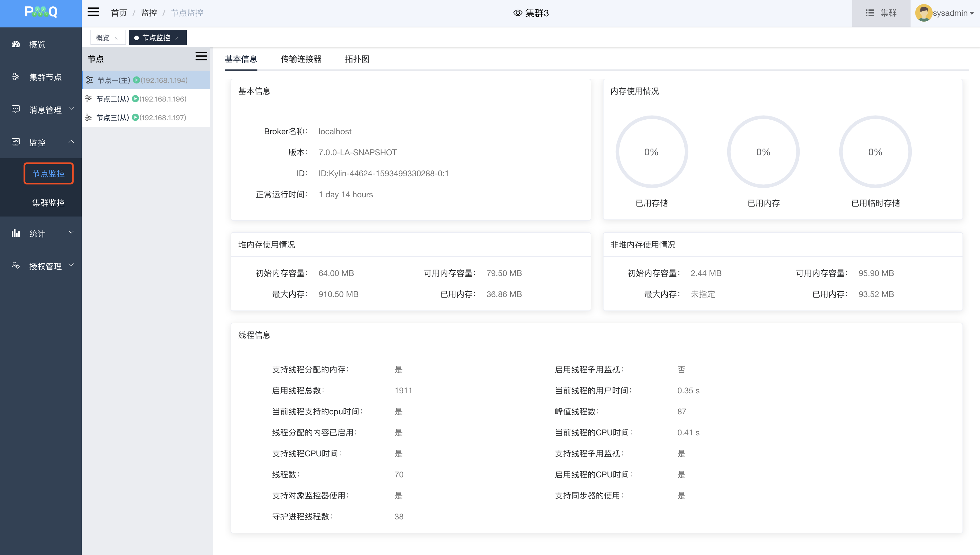This screenshot has width=980, height=555.
Task: Expand the 消息管理 menu
Action: pos(45,110)
